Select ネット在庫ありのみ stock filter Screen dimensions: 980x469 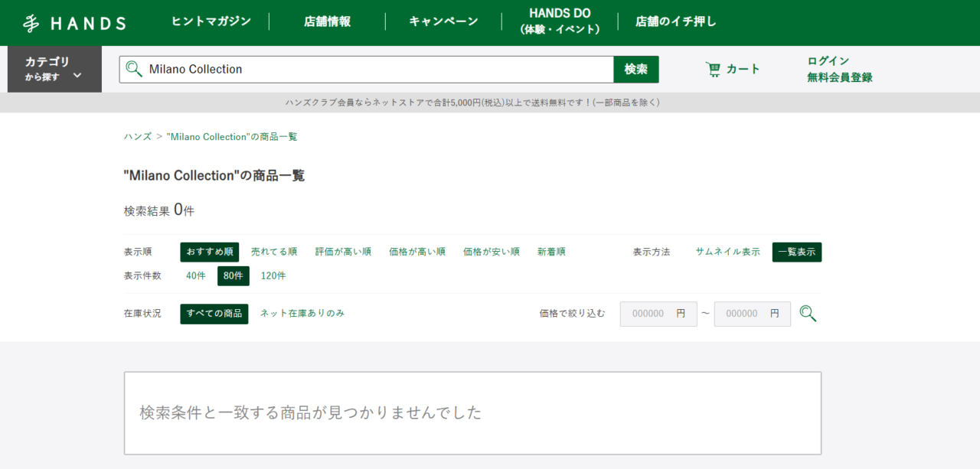pos(302,313)
